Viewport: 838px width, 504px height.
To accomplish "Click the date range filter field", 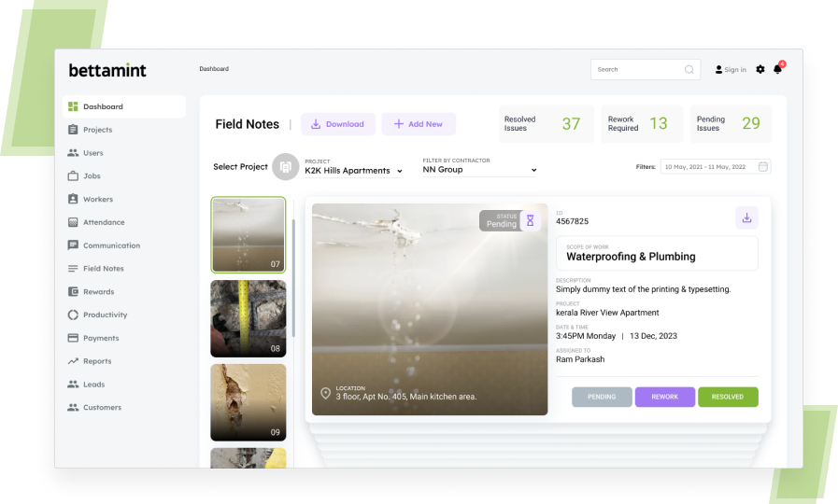I will tap(716, 166).
